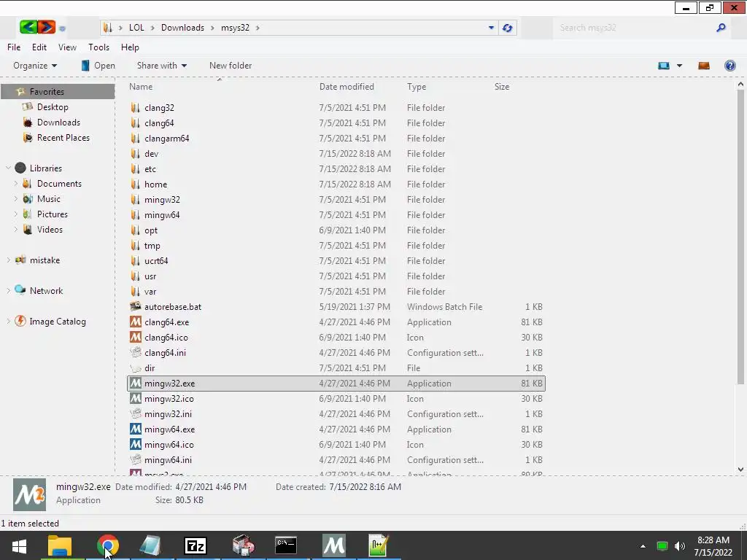Click the taskbar clock showing 8:28 AM

(713, 546)
